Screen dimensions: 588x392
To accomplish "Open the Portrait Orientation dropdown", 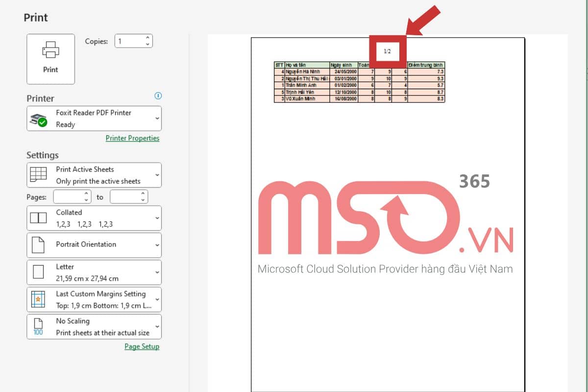I will click(x=94, y=245).
